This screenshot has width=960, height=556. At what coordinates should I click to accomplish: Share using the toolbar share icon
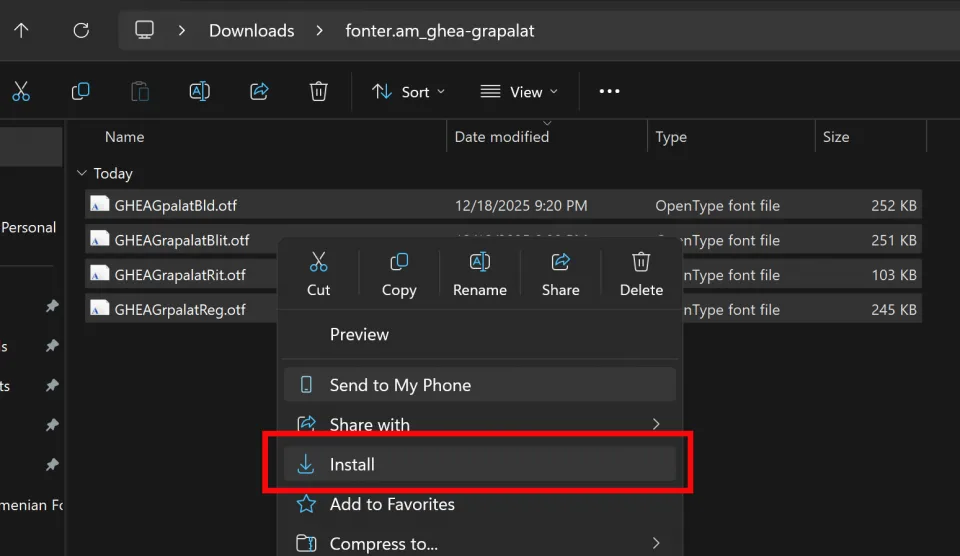259,91
